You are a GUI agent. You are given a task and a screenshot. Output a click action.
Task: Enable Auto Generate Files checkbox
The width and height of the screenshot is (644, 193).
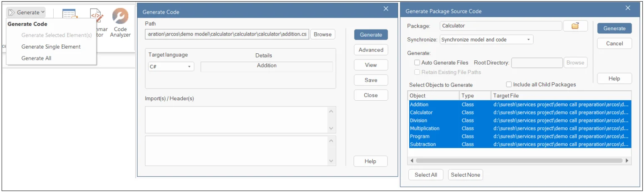(x=417, y=63)
